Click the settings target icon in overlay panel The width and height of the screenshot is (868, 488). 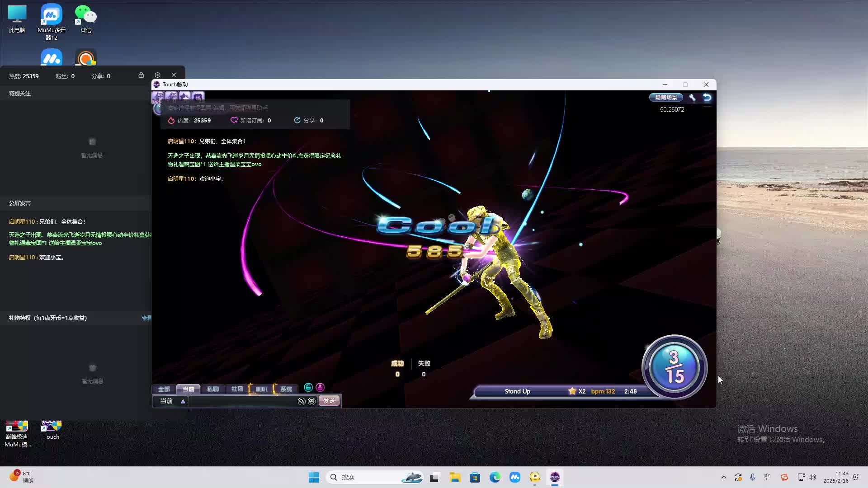157,75
